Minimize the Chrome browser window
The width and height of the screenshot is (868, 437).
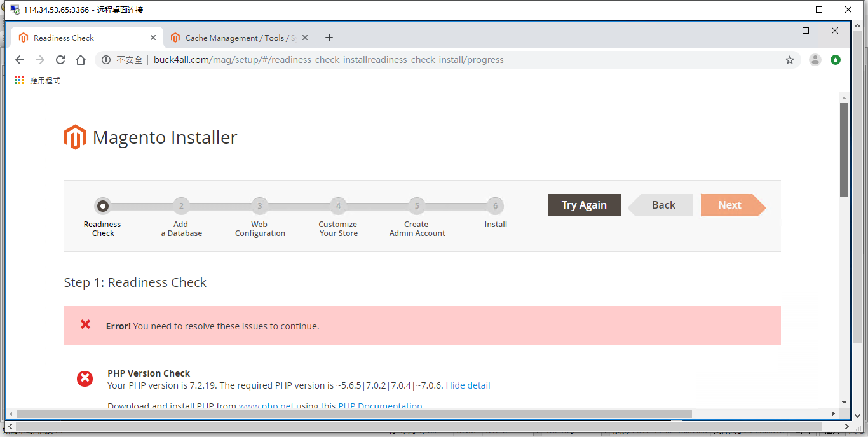tap(776, 31)
